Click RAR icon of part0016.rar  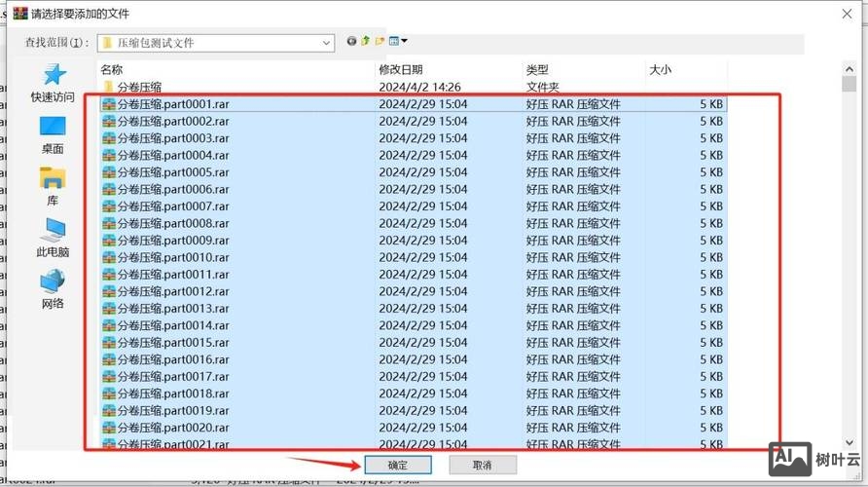[109, 359]
